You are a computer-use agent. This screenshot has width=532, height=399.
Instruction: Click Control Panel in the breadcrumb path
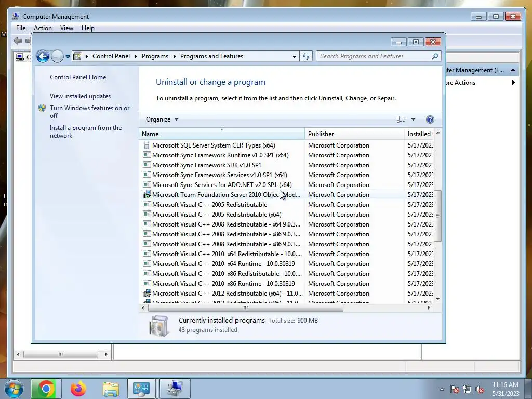[x=111, y=56]
